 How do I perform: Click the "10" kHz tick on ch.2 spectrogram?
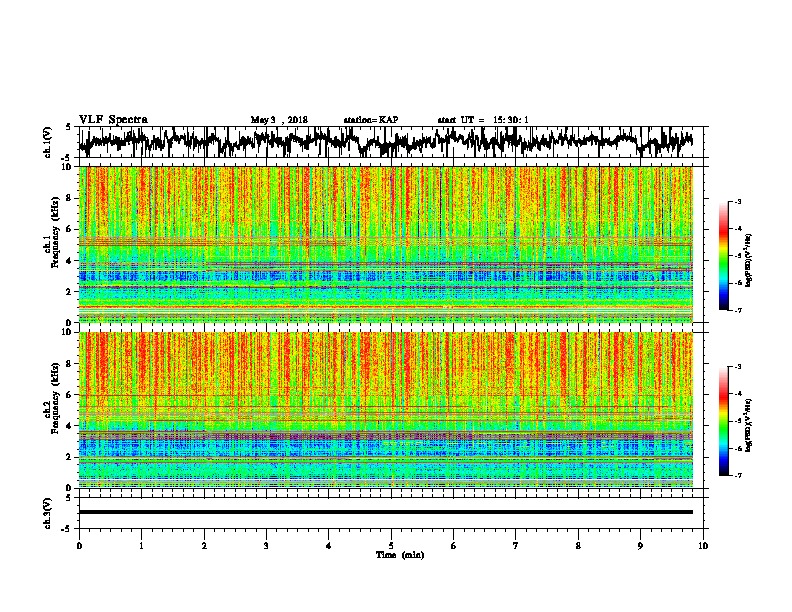68,332
